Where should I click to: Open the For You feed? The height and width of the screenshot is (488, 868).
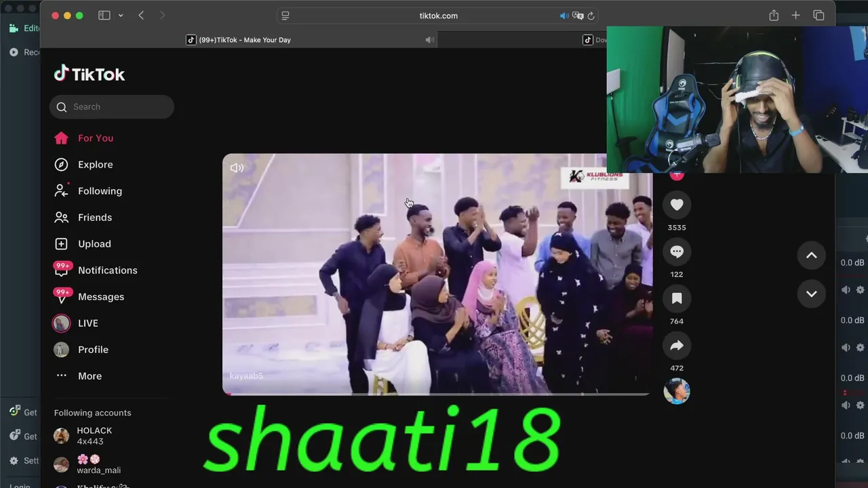pos(95,138)
